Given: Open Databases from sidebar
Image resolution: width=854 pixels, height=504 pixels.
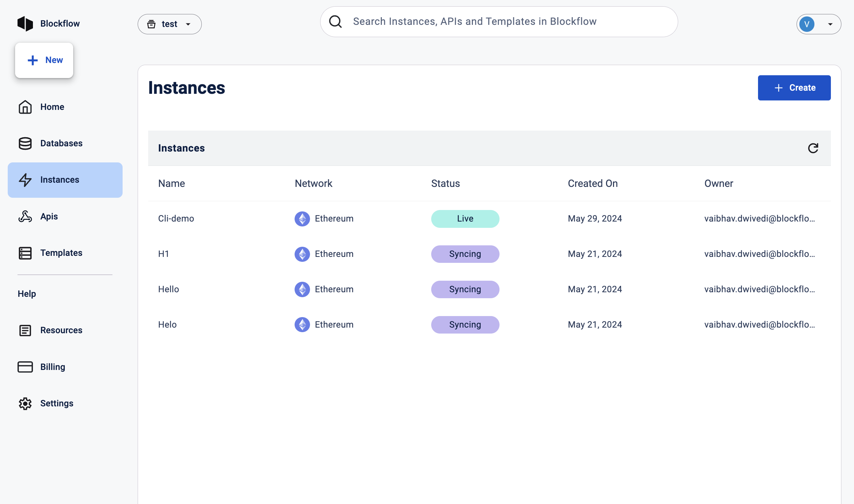Looking at the screenshot, I should coord(61,143).
